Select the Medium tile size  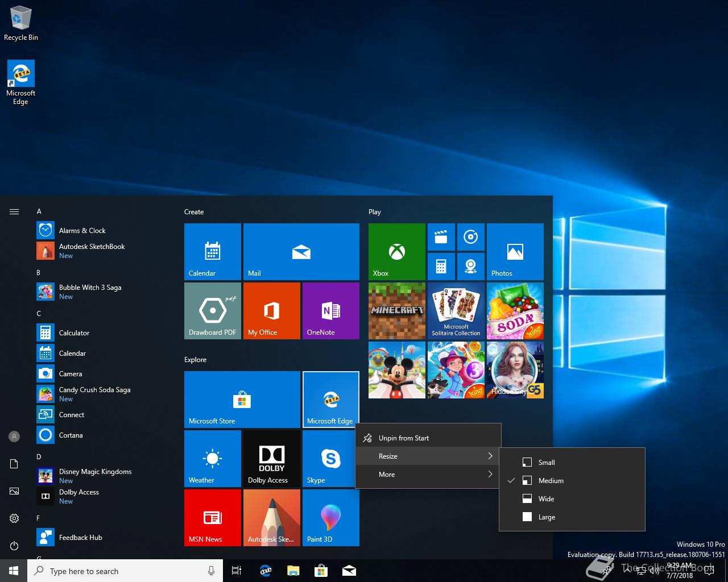pos(572,481)
